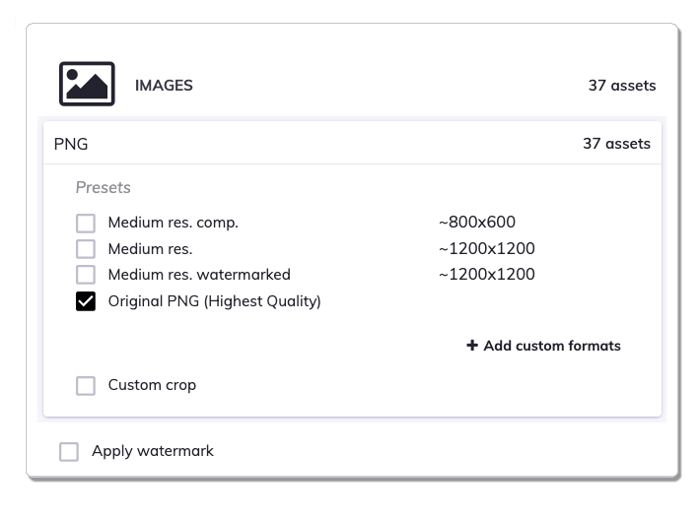Uncheck the Original PNG (Highest Quality) checkbox
Image resolution: width=700 pixels, height=519 pixels.
85,301
